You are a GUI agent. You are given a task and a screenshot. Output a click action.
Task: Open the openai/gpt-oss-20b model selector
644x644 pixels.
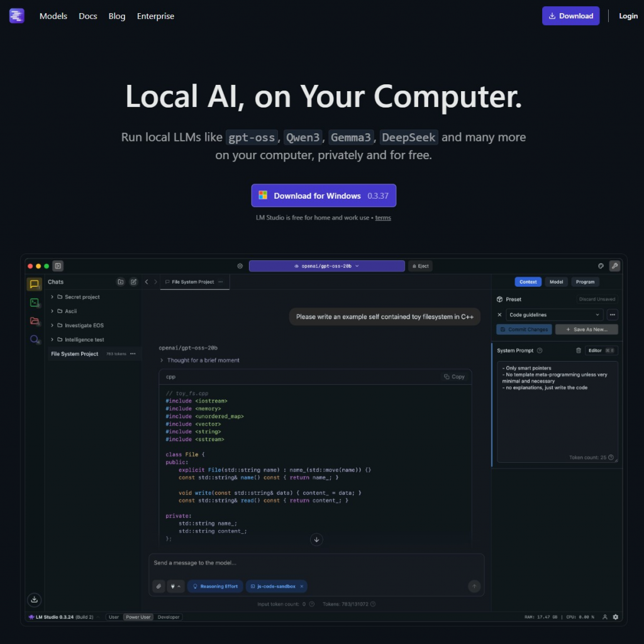pos(327,265)
